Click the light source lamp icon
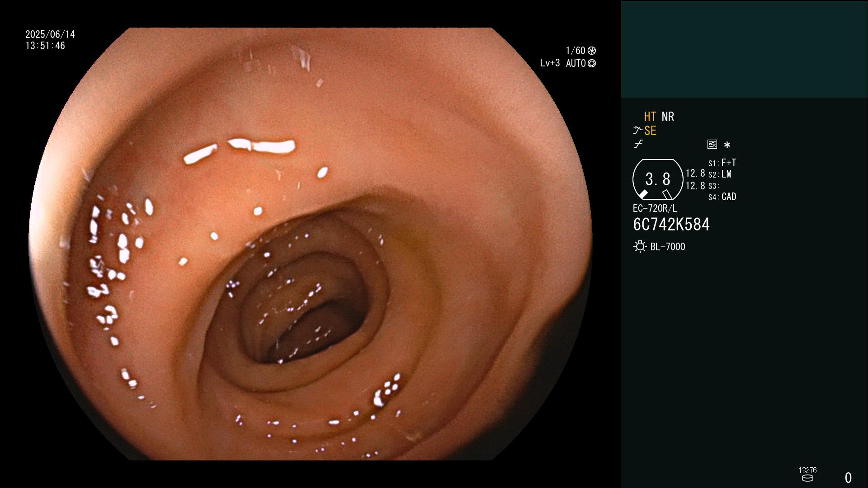Image resolution: width=868 pixels, height=488 pixels. [640, 247]
